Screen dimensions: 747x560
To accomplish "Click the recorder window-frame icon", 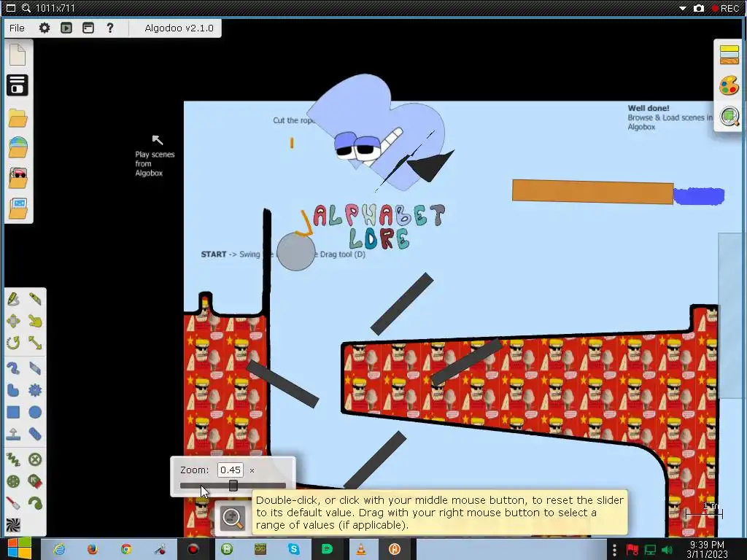I will coord(10,8).
